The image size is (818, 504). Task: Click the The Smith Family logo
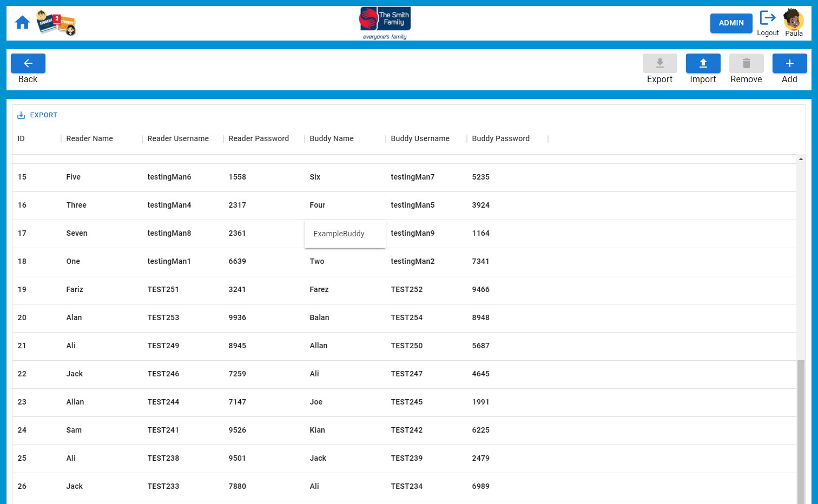point(385,23)
